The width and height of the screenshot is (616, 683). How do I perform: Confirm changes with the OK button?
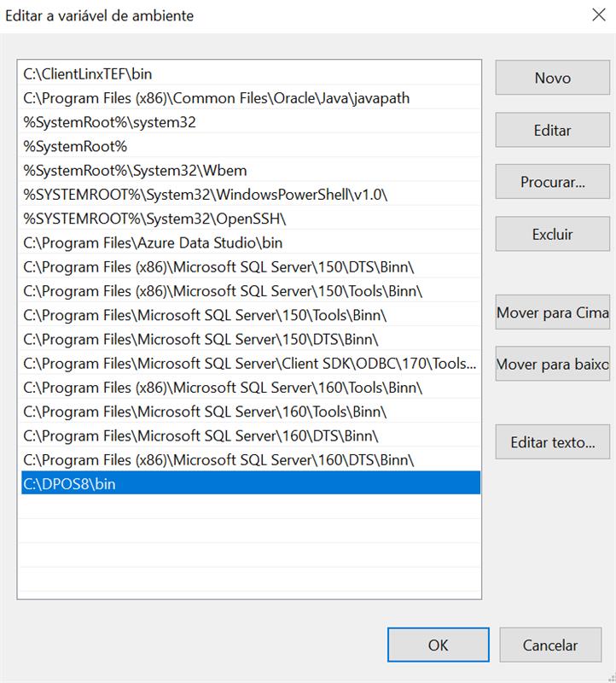[x=438, y=645]
